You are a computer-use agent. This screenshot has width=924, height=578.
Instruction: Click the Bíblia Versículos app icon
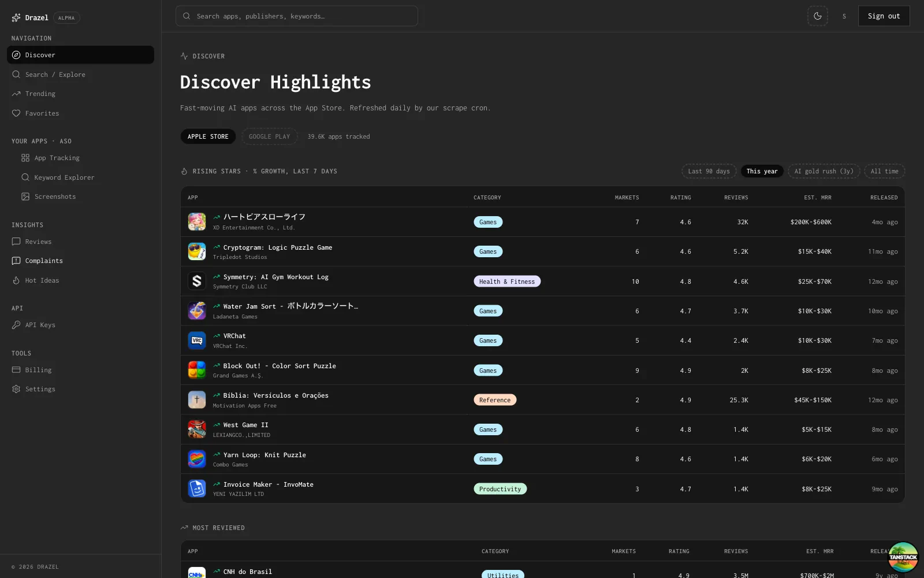pyautogui.click(x=197, y=400)
